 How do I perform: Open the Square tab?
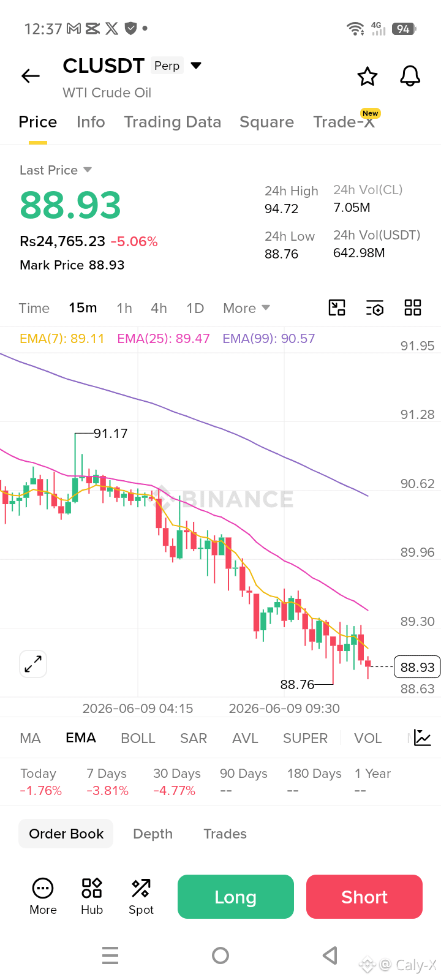click(x=267, y=122)
